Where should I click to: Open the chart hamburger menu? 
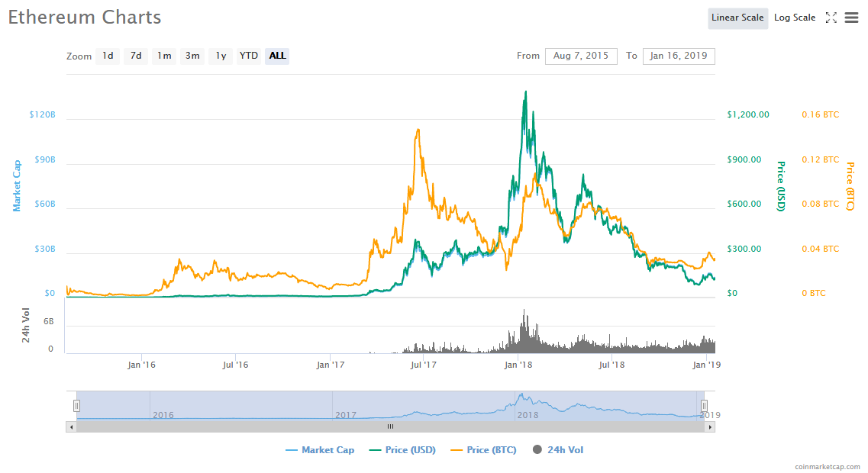pos(851,18)
